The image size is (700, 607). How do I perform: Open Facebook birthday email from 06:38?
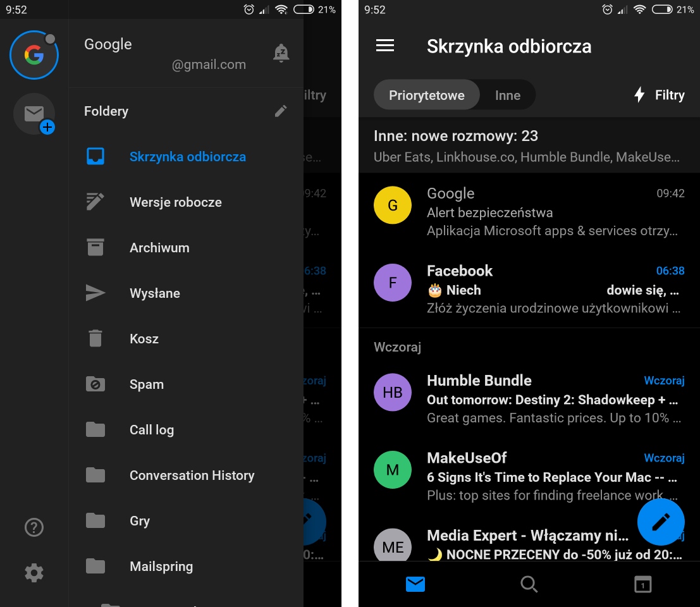(529, 289)
